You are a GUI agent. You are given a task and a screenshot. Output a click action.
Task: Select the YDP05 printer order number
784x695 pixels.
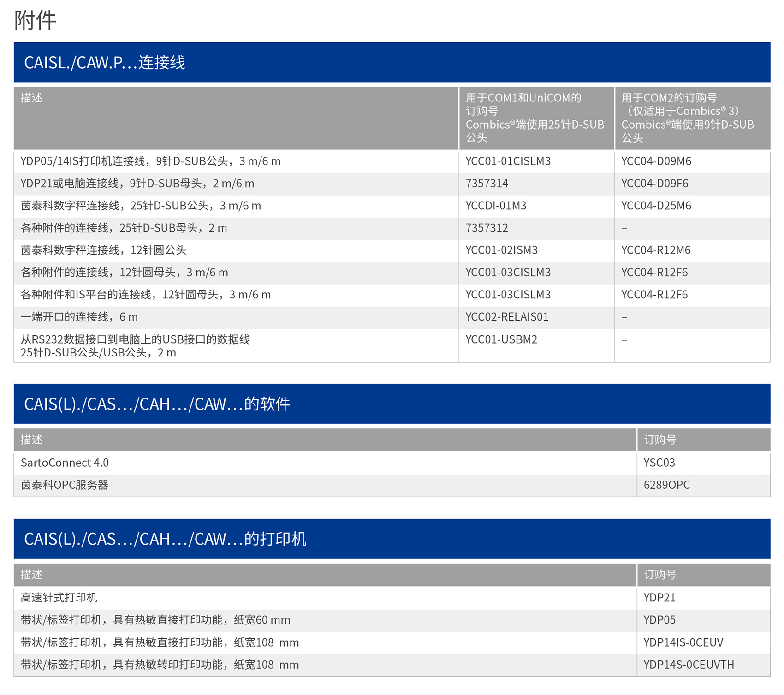click(659, 620)
